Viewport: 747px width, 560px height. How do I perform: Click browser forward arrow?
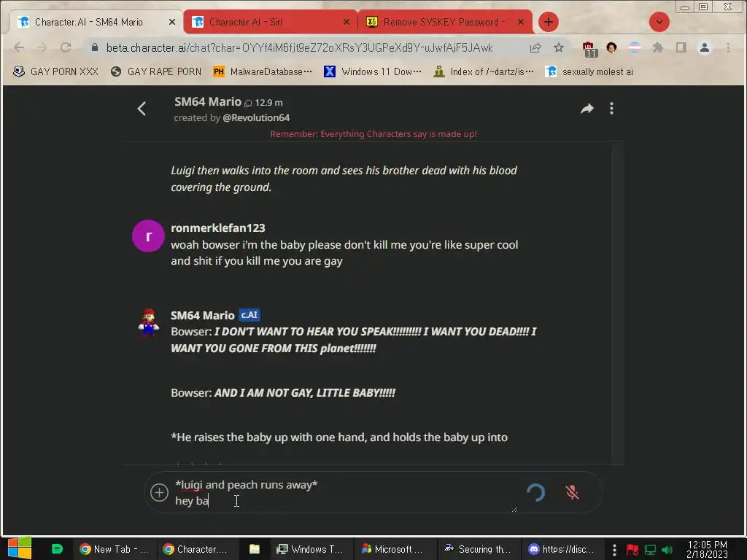(42, 47)
